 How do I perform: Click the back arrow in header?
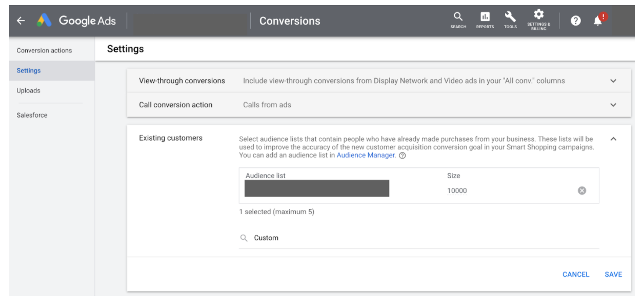tap(21, 21)
